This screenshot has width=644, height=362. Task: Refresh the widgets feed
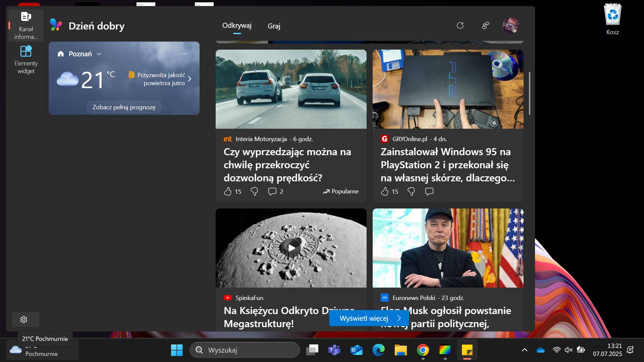coord(460,25)
